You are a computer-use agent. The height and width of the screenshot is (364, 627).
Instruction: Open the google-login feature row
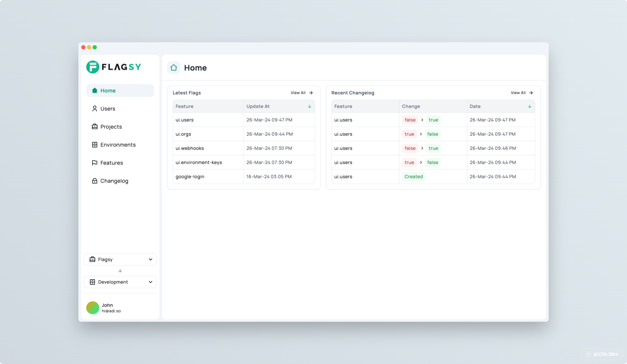pos(190,177)
